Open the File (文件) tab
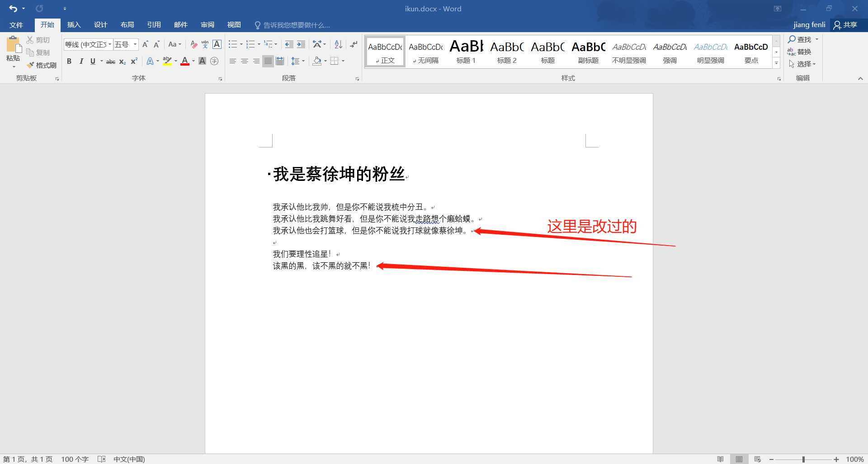 [16, 25]
